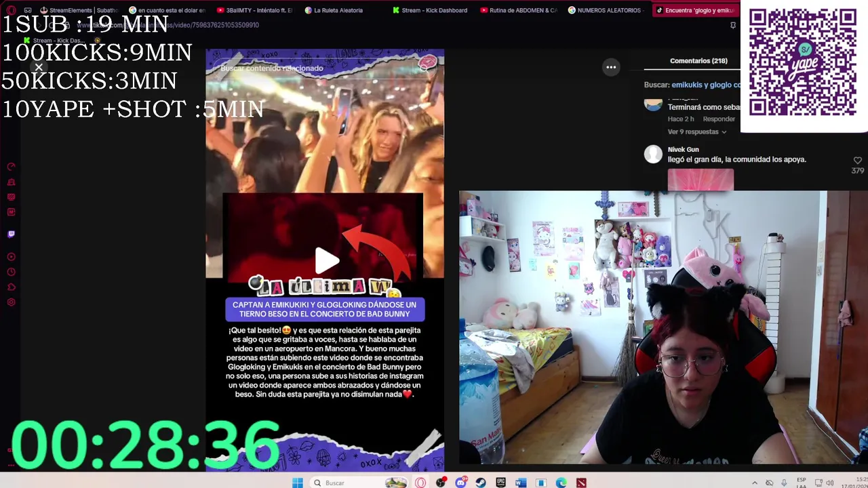Click the pin icon at address bar right
Image resolution: width=868 pixels, height=488 pixels.
(x=733, y=25)
